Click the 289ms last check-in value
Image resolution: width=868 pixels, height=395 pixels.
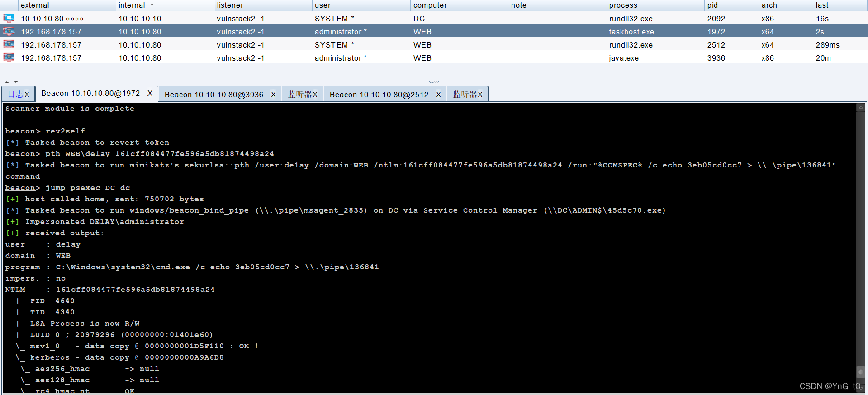[x=827, y=45]
